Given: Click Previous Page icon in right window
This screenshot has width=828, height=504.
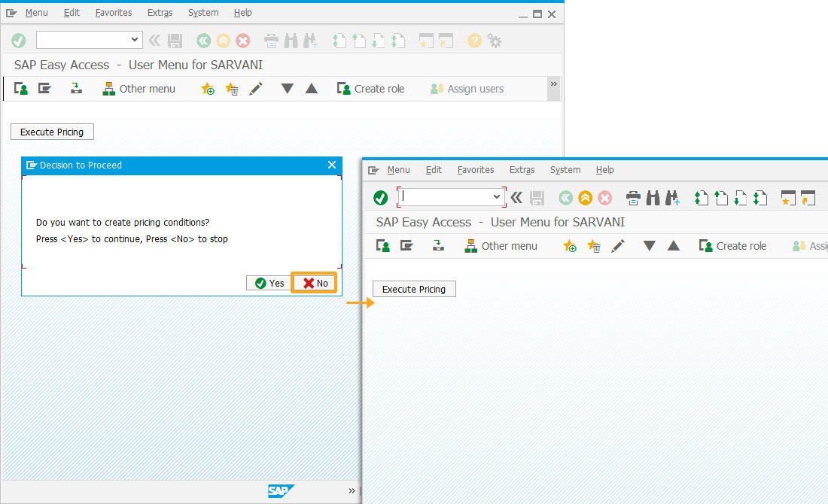Looking at the screenshot, I should (x=721, y=198).
